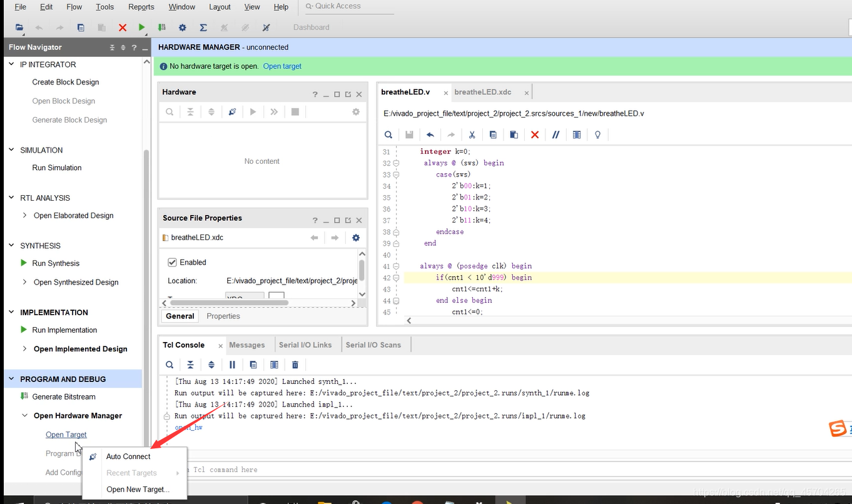Search in the Tcl Console
The height and width of the screenshot is (504, 852).
tap(170, 365)
